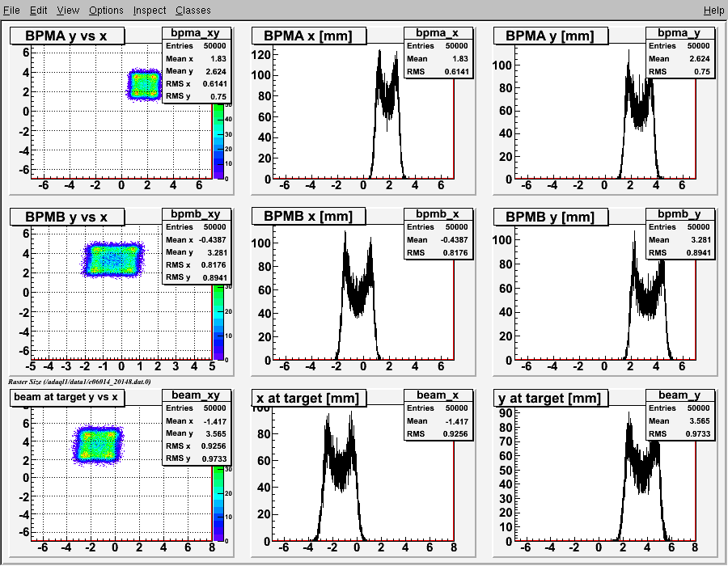Select the 'beam at target y vs x' title
728x566 pixels.
click(67, 397)
